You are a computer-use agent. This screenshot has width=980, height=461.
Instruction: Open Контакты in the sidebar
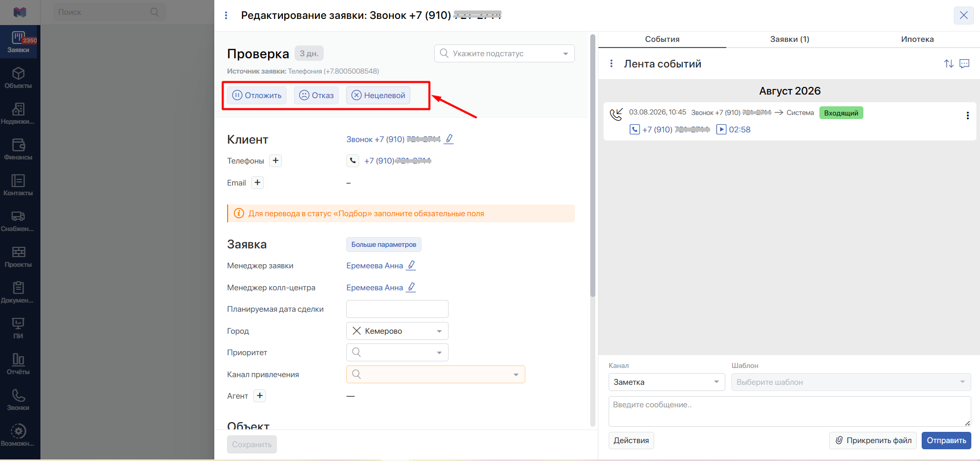point(18,185)
